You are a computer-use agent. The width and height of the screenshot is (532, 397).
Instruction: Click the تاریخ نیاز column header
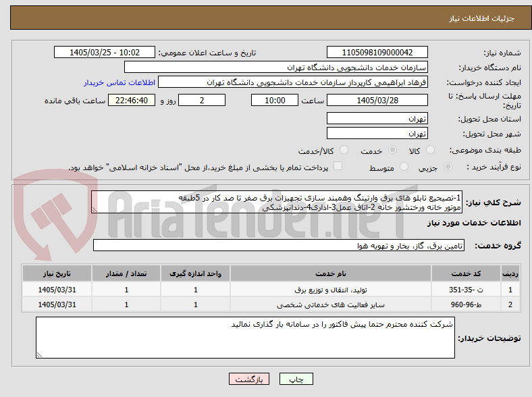pyautogui.click(x=57, y=273)
